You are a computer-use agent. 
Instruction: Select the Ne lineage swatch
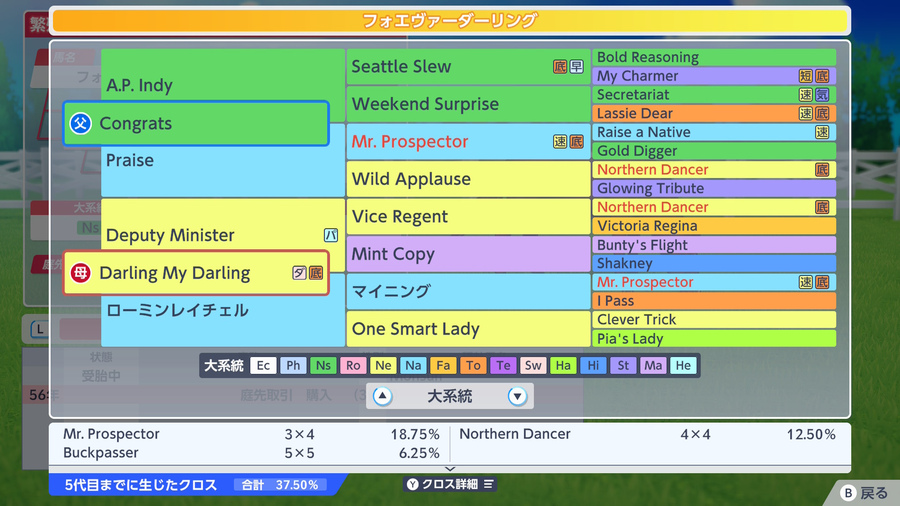point(383,365)
